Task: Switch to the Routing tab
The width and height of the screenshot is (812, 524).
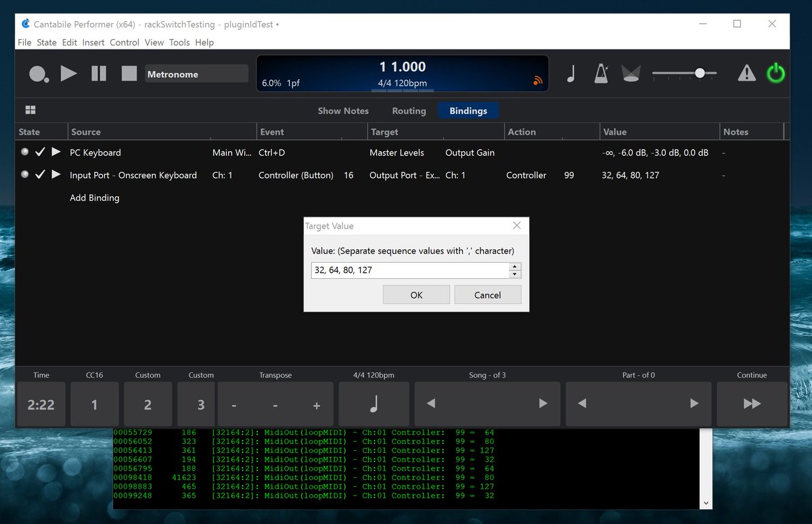Action: pos(409,111)
